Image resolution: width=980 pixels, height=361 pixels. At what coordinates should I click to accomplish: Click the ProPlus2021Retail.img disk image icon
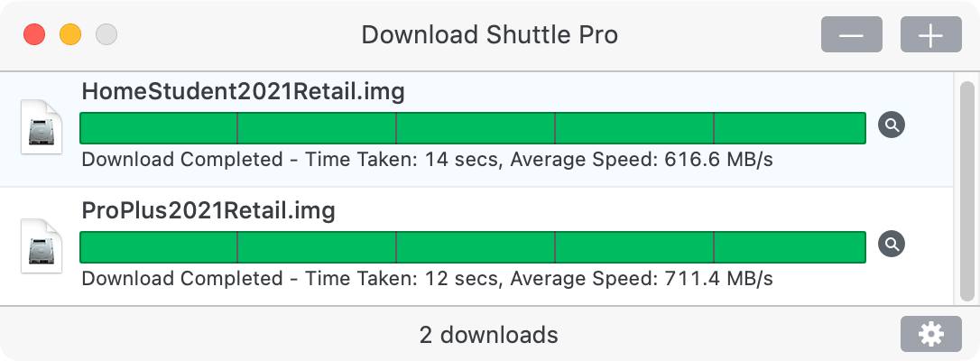point(42,247)
